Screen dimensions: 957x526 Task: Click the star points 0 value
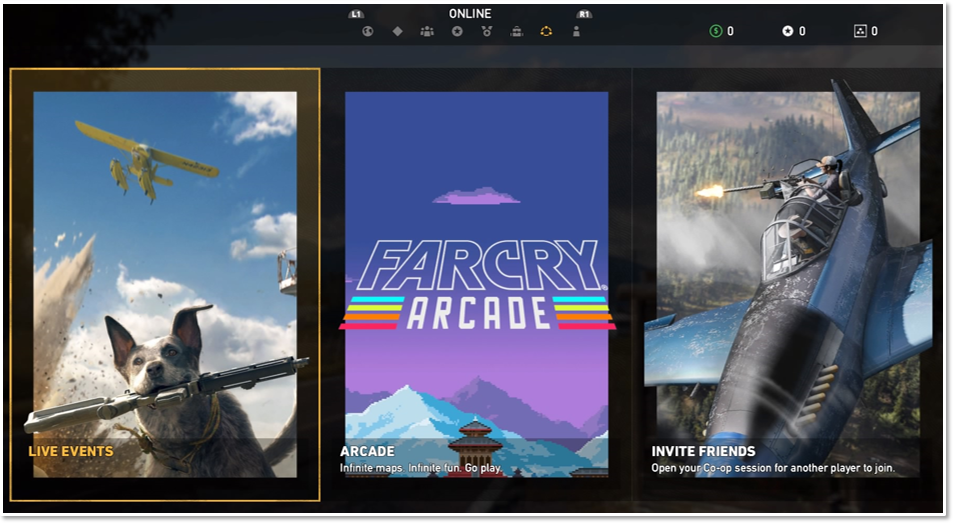(x=802, y=31)
